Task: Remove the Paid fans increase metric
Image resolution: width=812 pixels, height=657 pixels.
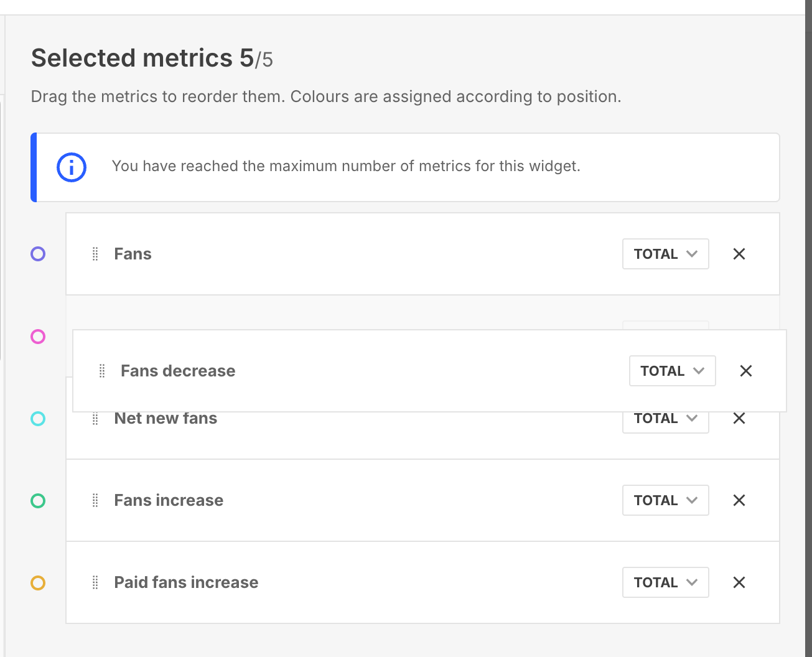Action: pos(739,582)
